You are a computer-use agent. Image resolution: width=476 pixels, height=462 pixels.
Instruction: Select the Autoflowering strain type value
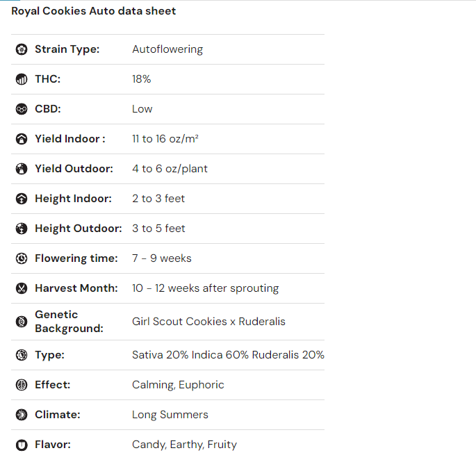(x=167, y=49)
